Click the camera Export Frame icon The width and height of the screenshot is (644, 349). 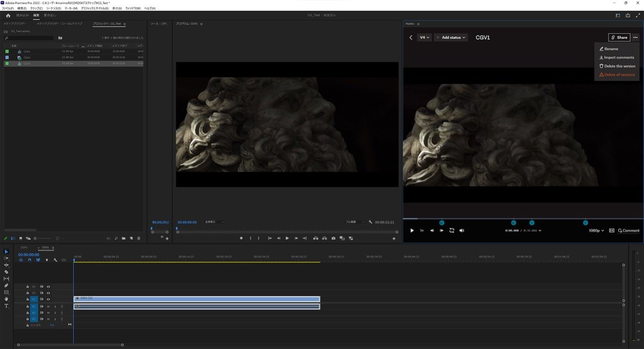(333, 238)
